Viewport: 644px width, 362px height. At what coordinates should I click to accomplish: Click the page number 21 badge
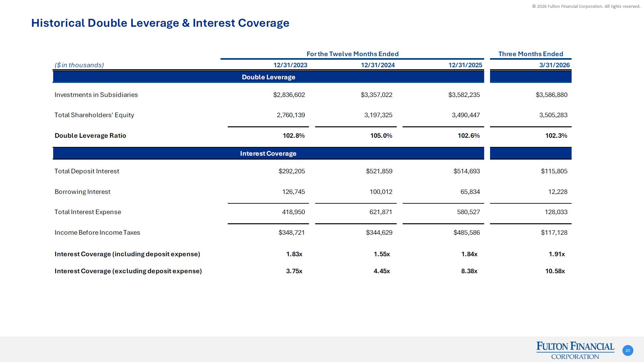coord(628,351)
